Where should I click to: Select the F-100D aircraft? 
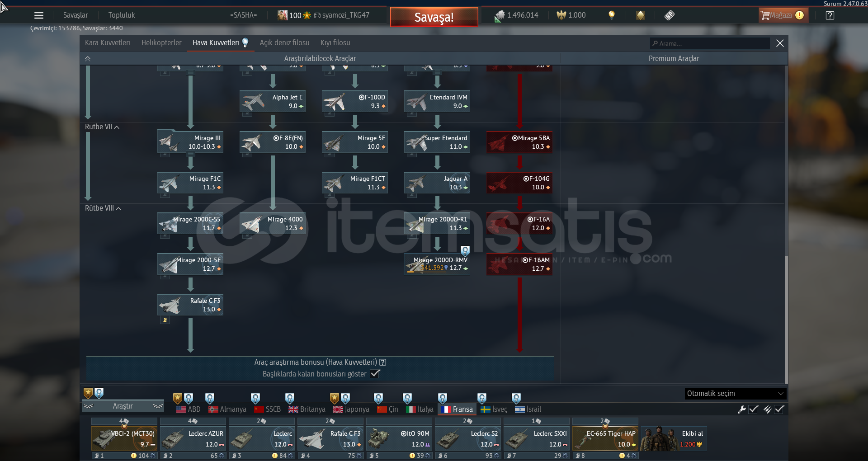point(355,102)
